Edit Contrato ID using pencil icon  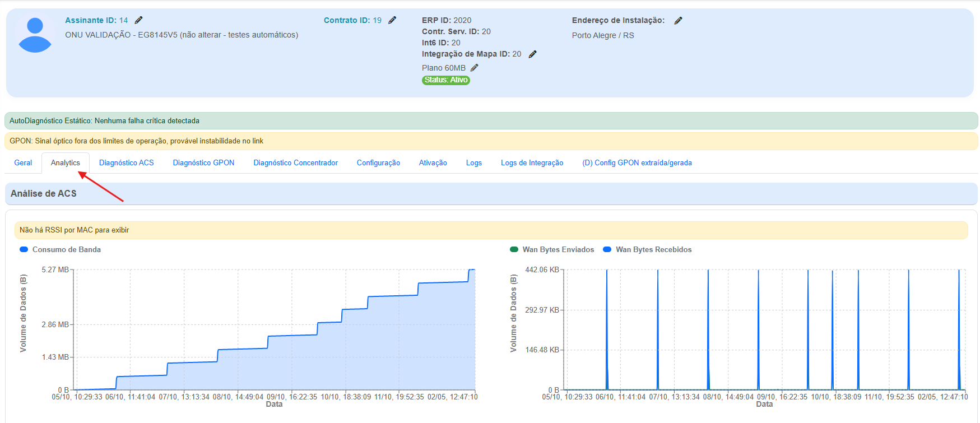pyautogui.click(x=392, y=20)
